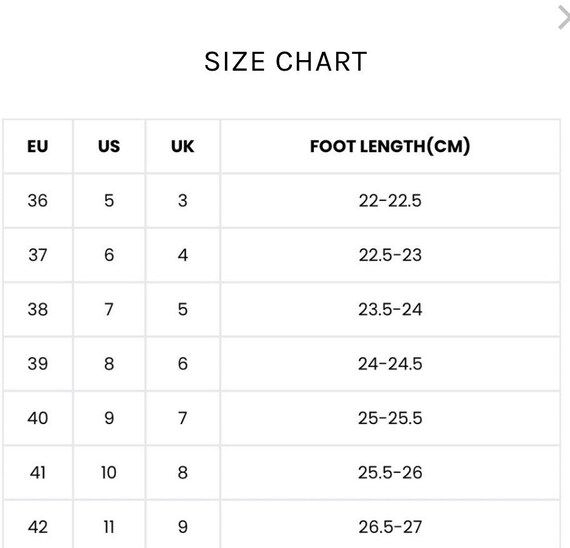570x548 pixels.
Task: Select US size 11 cell
Action: click(109, 524)
